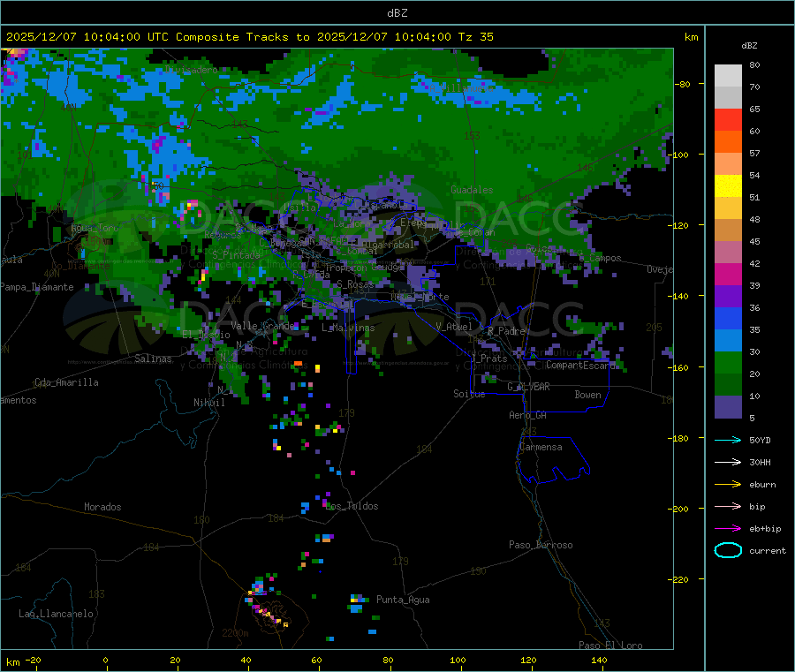Click the Pampa_Diamante place label
Screen dimensions: 795x672
coord(37,287)
